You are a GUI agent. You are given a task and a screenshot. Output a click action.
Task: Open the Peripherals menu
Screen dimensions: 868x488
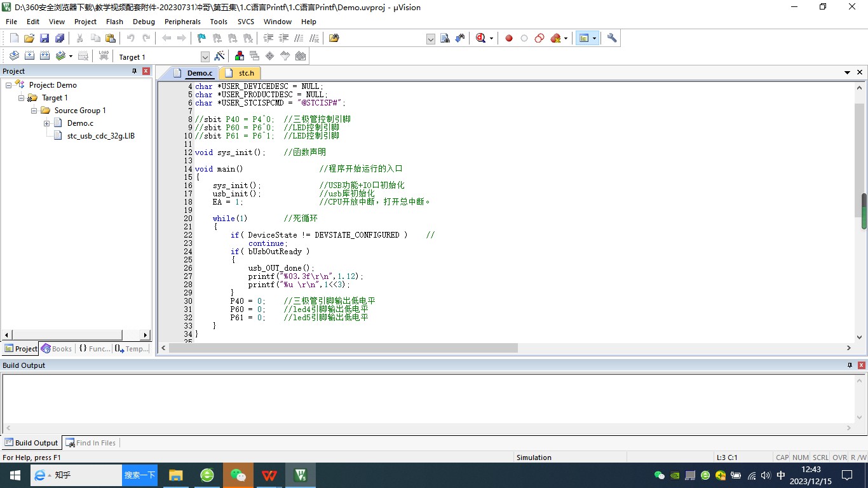point(182,22)
